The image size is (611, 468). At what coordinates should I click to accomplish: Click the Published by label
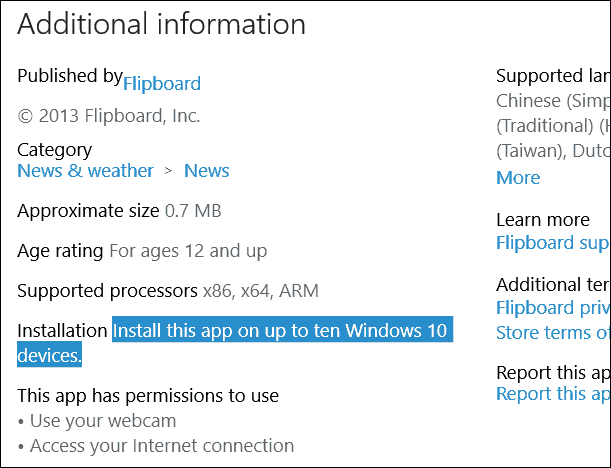click(x=70, y=76)
